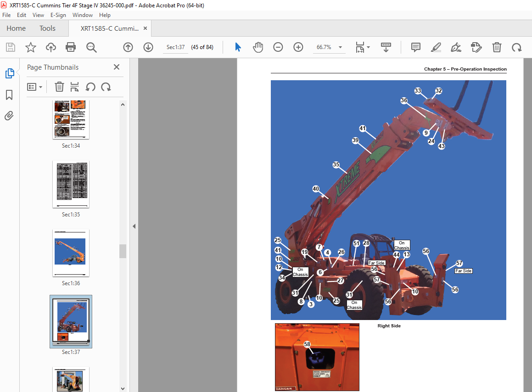Open the Attachments paperclip panel

9,116
